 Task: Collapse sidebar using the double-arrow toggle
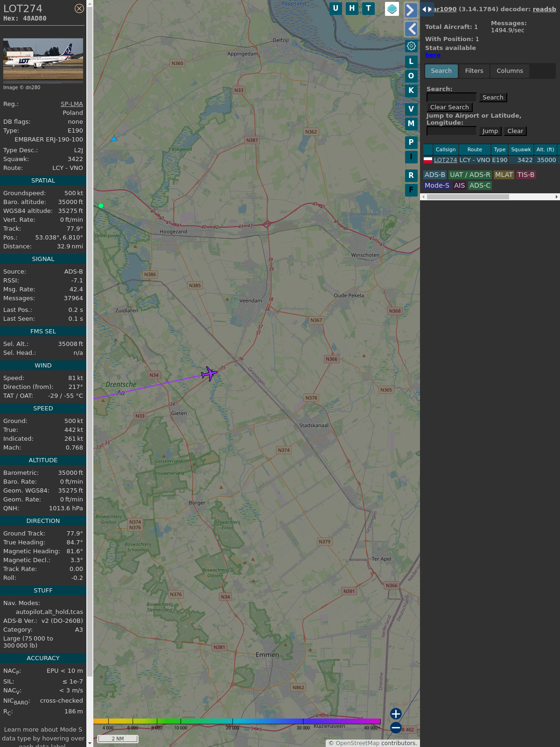point(427,9)
